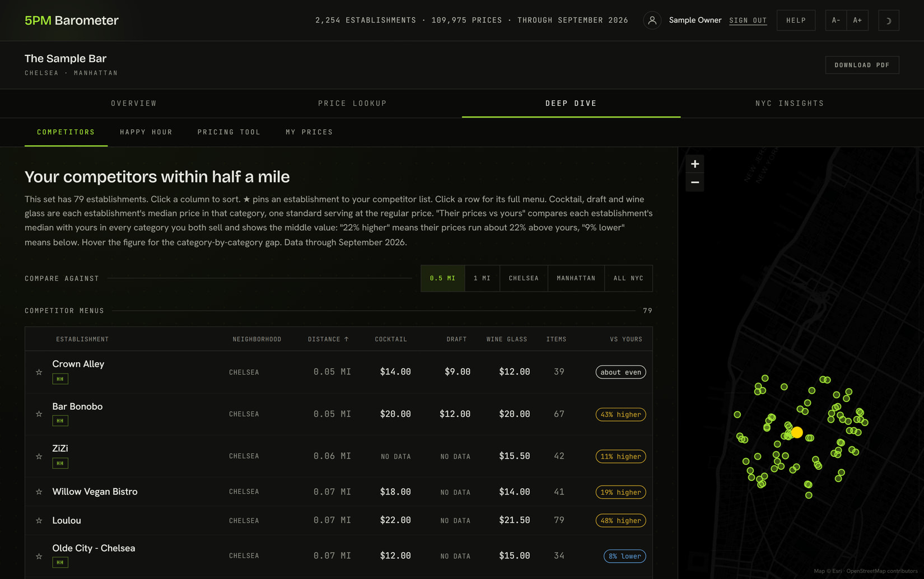924x579 pixels.
Task: Zoom in on the map
Action: coord(695,164)
